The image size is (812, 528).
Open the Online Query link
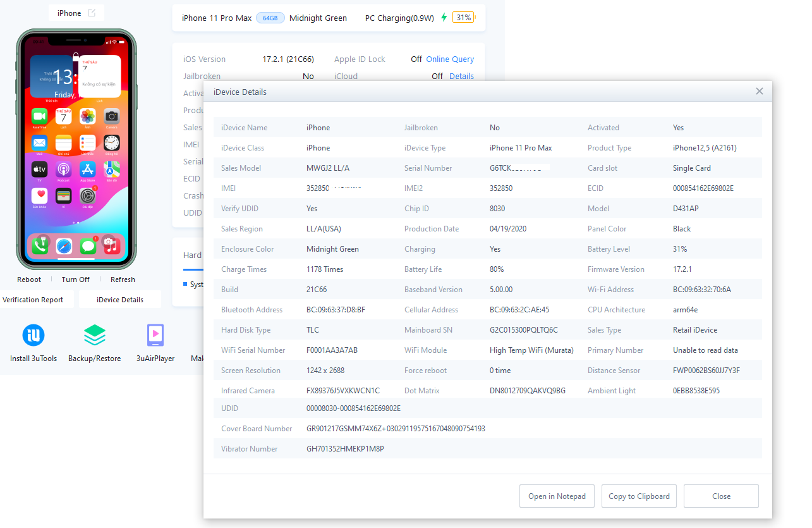pos(450,59)
